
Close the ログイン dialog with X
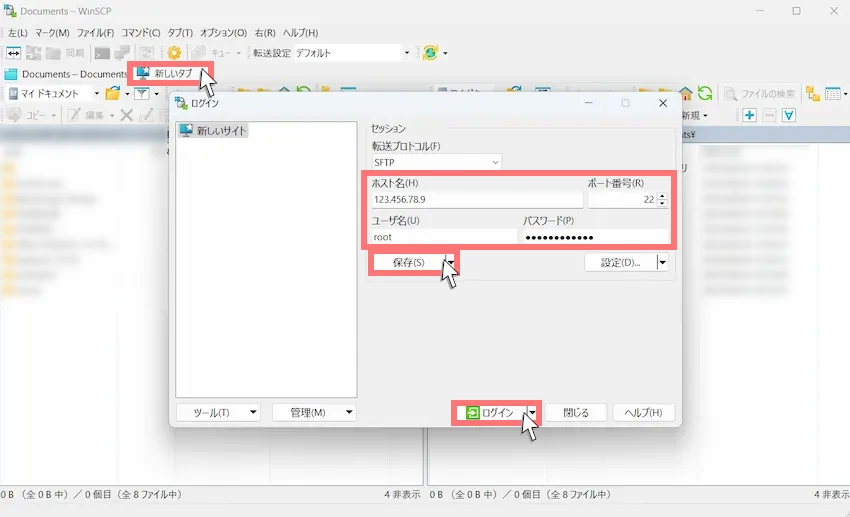[662, 103]
